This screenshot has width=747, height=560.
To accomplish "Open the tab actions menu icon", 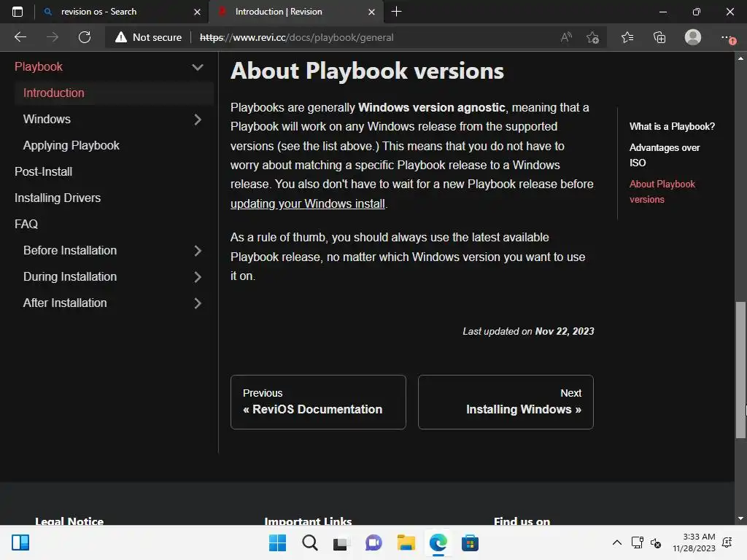I will [18, 12].
